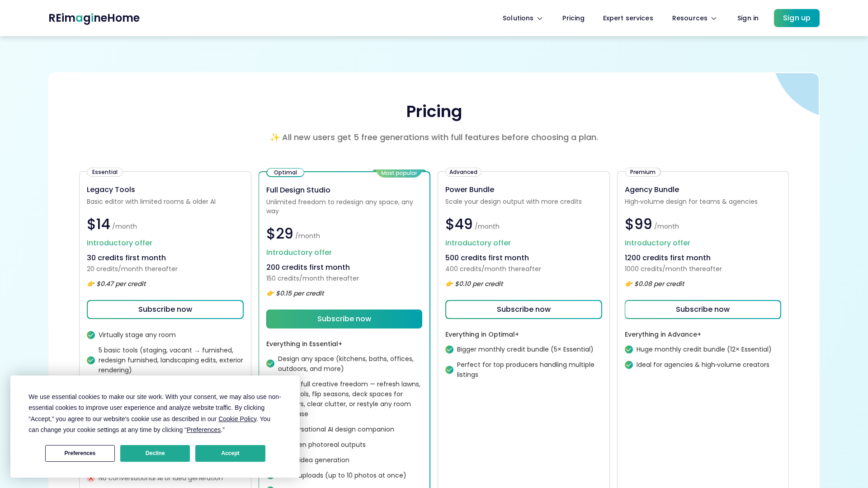
Task: Open cookie Preferences button
Action: coord(80,453)
